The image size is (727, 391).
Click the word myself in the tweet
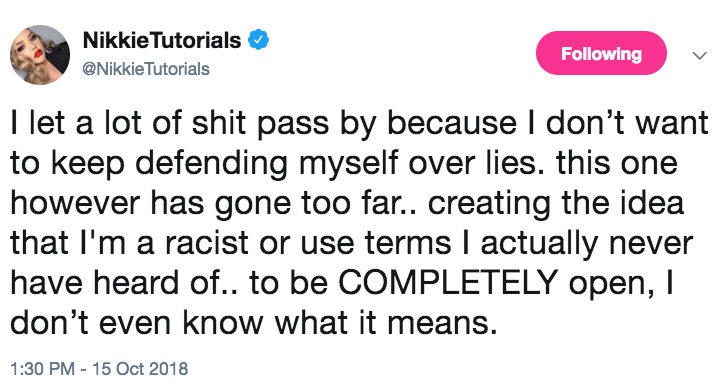coord(349,163)
